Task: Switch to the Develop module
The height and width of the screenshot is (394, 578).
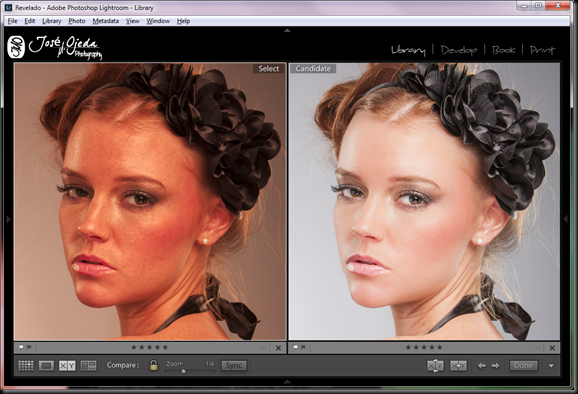Action: [x=459, y=50]
